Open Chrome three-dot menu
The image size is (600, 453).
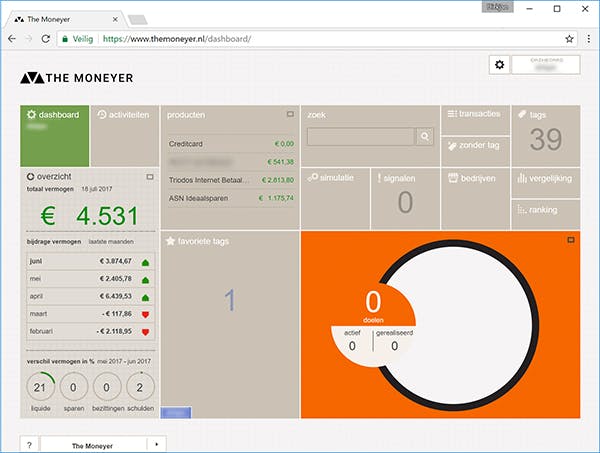click(x=589, y=39)
